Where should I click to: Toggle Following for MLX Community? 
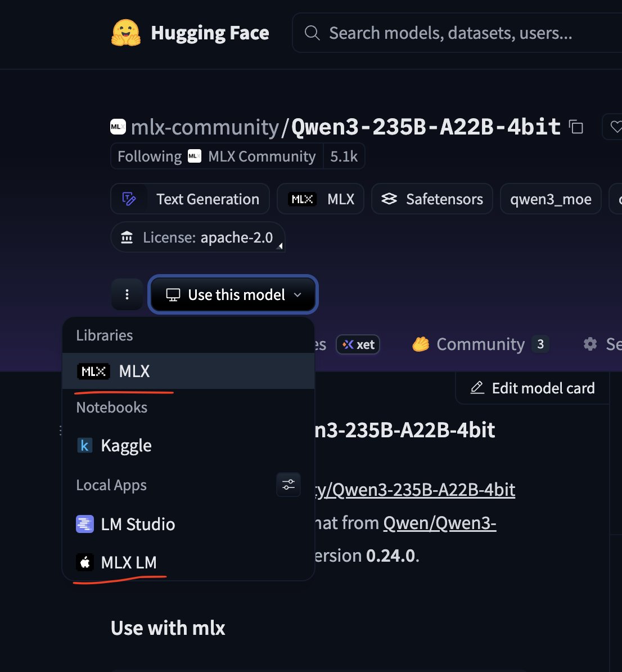pyautogui.click(x=148, y=156)
